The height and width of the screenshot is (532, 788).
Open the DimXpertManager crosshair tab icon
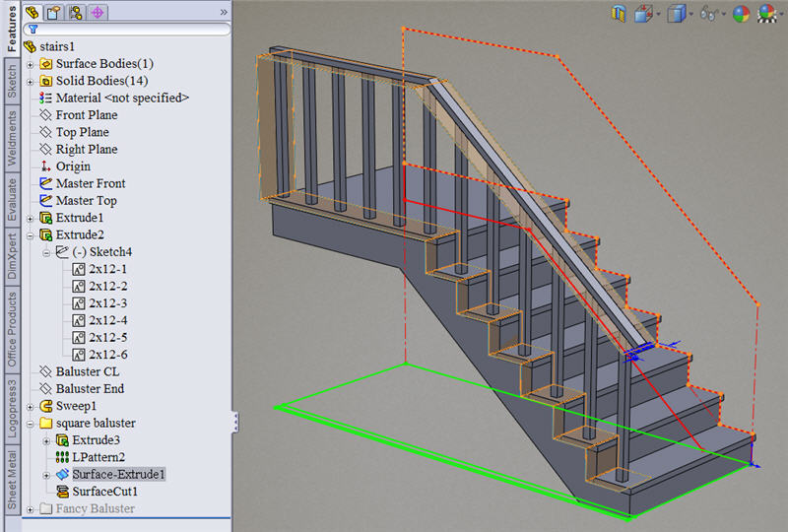98,12
